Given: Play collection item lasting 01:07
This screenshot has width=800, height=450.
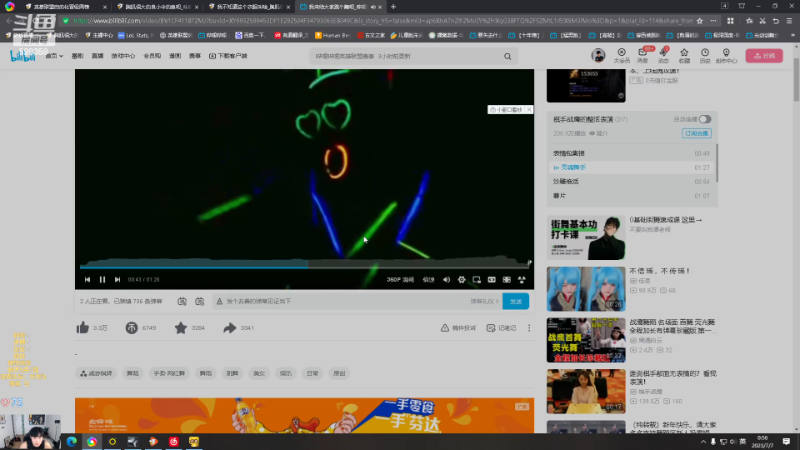Looking at the screenshot, I should pos(632,195).
